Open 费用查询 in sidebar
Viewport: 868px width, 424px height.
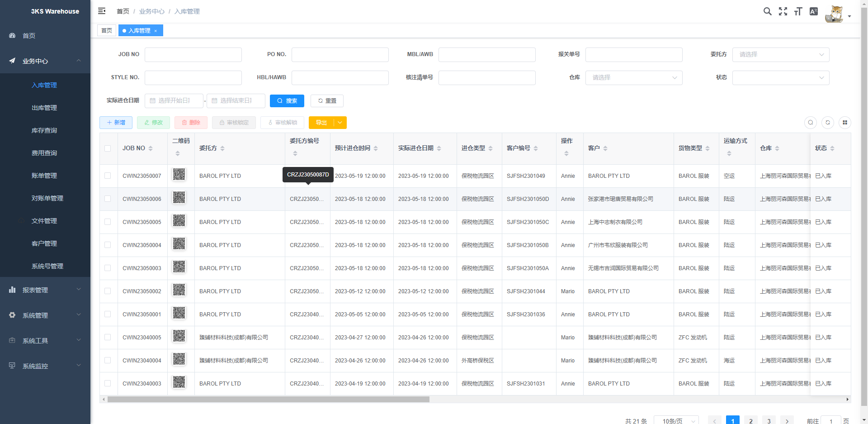pyautogui.click(x=45, y=153)
